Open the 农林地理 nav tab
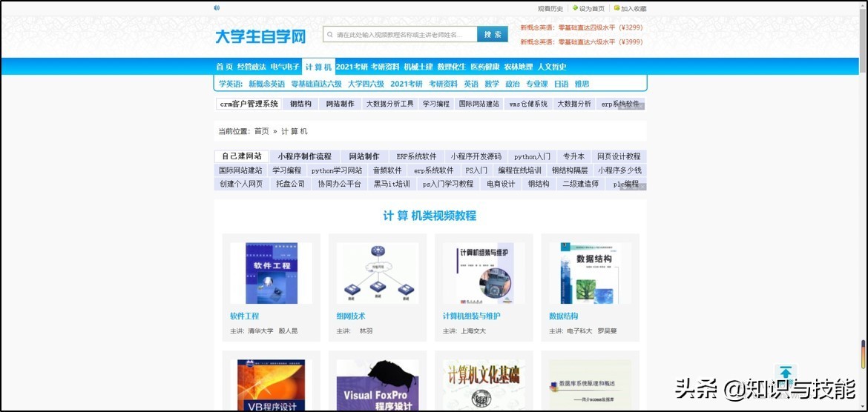Viewport: 868px width, 412px height. 518,67
